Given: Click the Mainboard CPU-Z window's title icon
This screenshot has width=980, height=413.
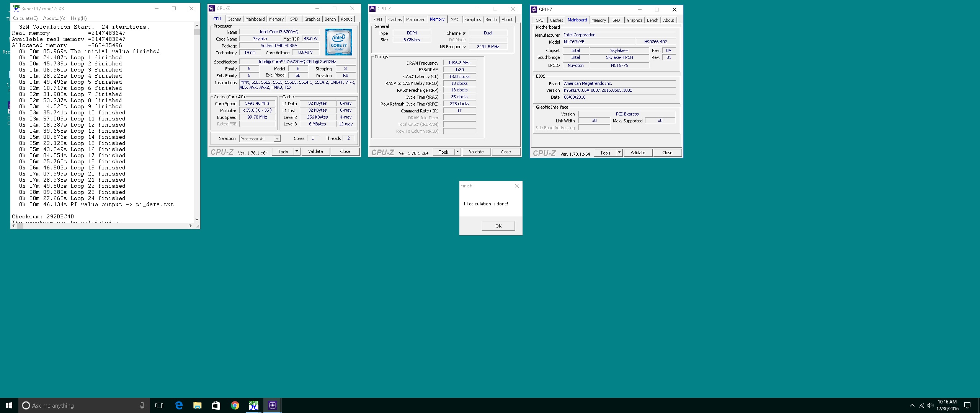Looking at the screenshot, I should click(x=534, y=9).
